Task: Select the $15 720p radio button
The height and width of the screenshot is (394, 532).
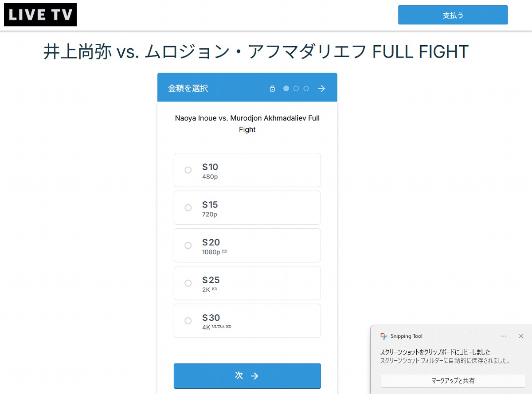Action: point(188,208)
